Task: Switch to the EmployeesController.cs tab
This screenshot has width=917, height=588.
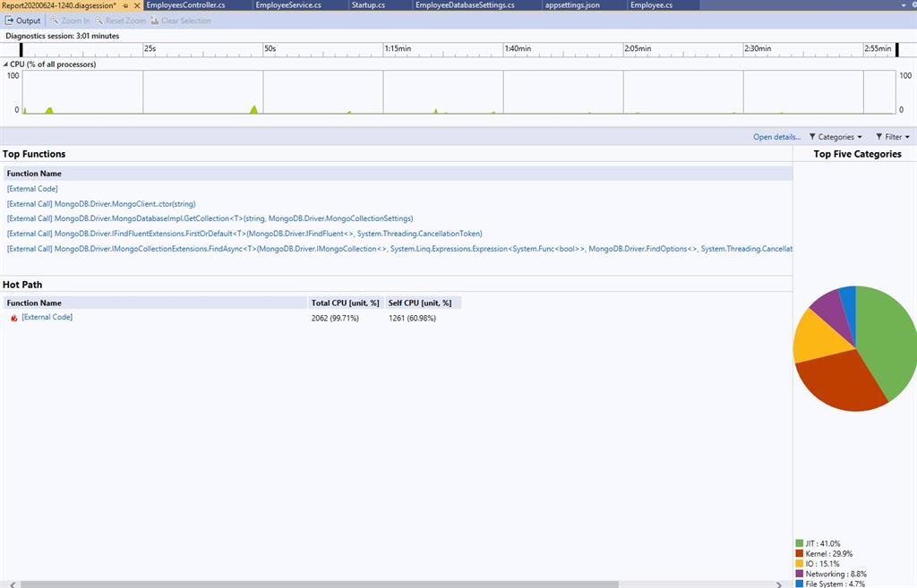Action: coord(188,4)
